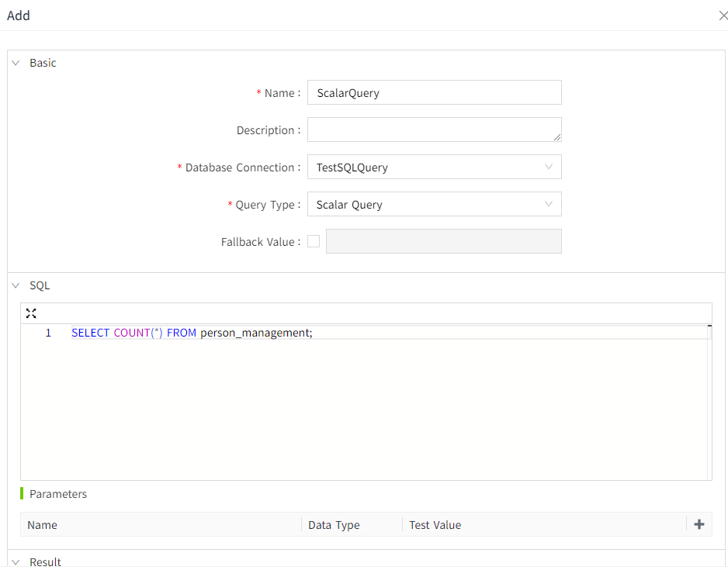Expand SQL editor to fullscreen
Viewport: 728px width, 570px height.
tap(31, 313)
